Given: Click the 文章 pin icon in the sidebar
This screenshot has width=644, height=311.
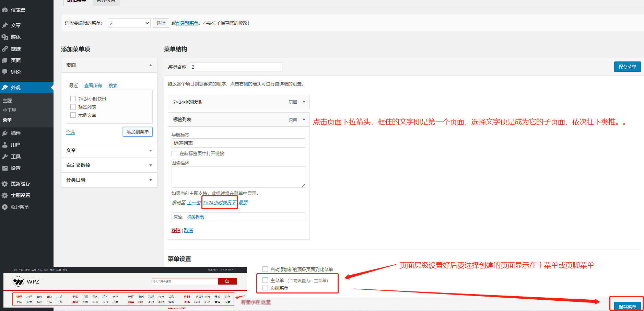Looking at the screenshot, I should click(5, 25).
